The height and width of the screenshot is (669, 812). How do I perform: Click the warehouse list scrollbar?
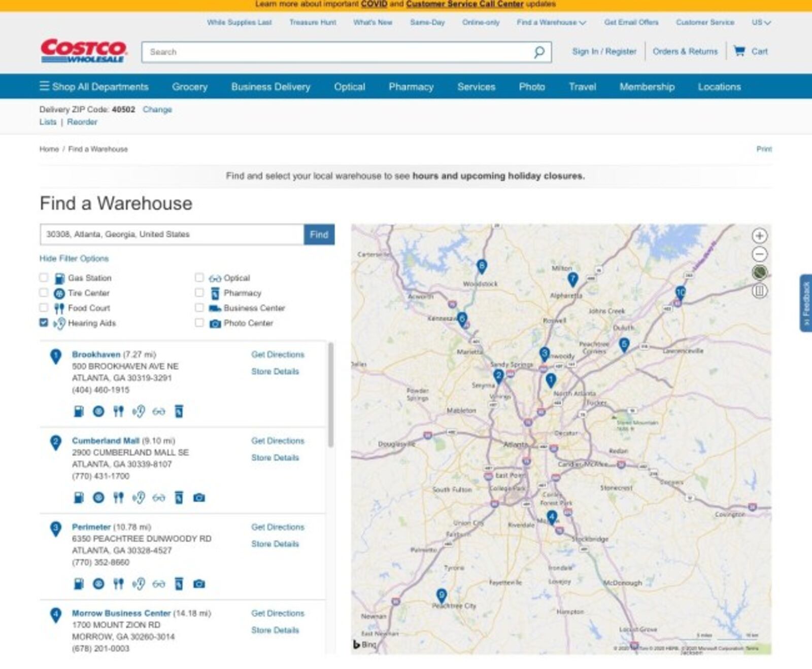(331, 395)
